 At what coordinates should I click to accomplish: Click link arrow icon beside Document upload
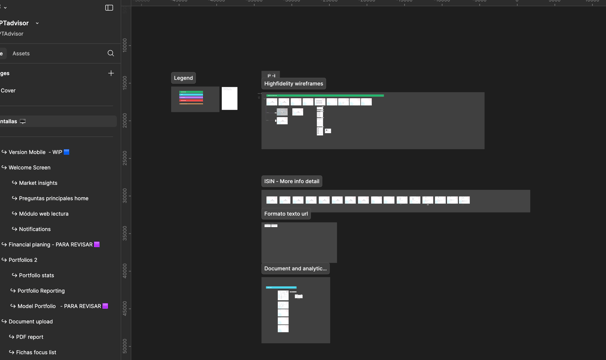click(4, 321)
